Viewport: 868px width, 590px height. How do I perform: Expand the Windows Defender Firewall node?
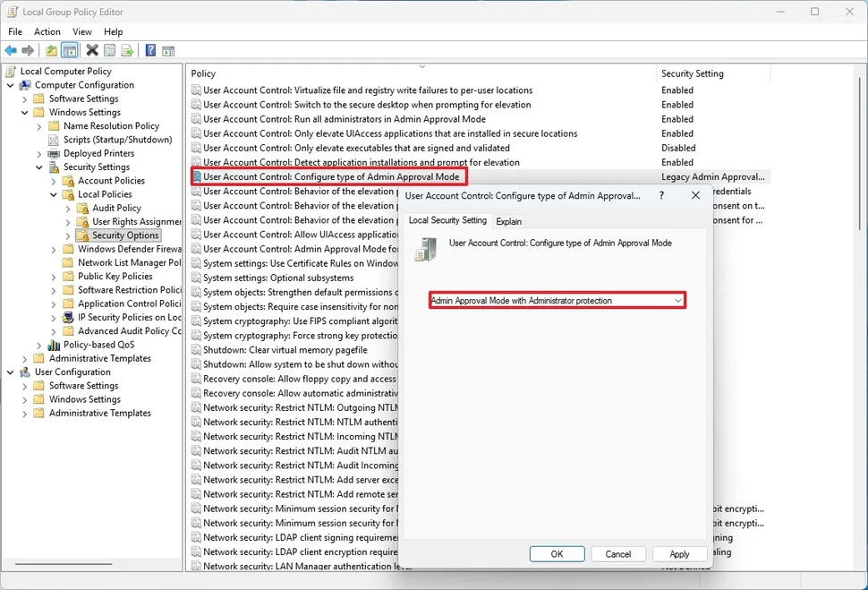(x=52, y=248)
